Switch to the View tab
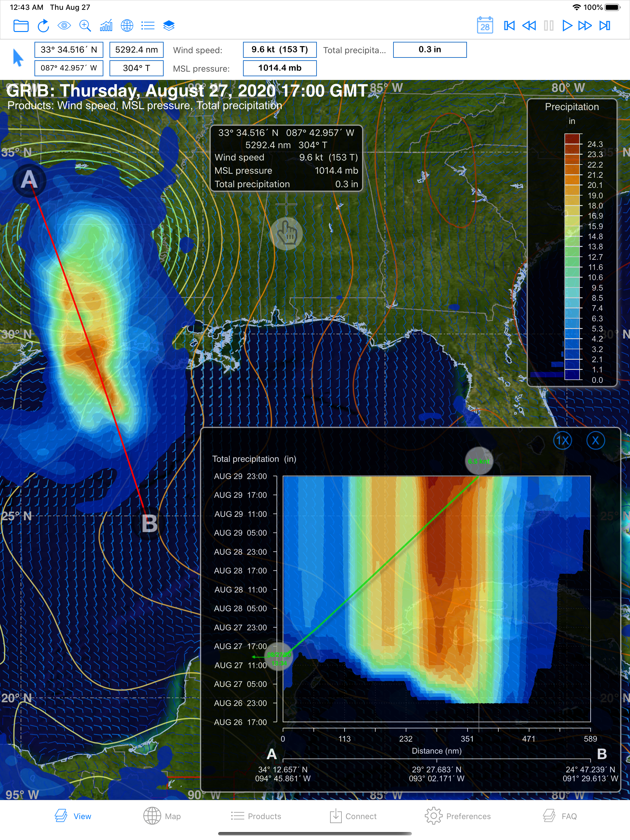 73,816
